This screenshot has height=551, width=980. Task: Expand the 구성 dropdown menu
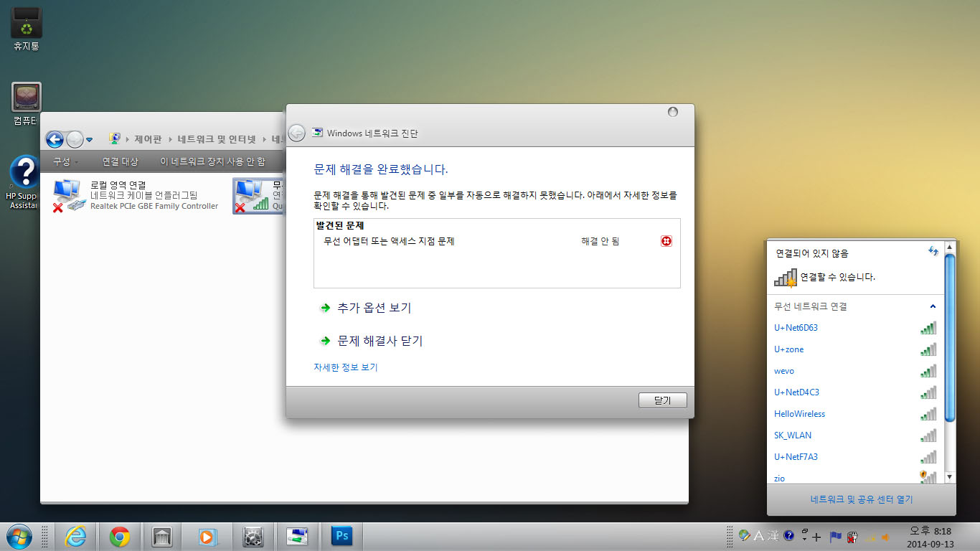click(65, 161)
